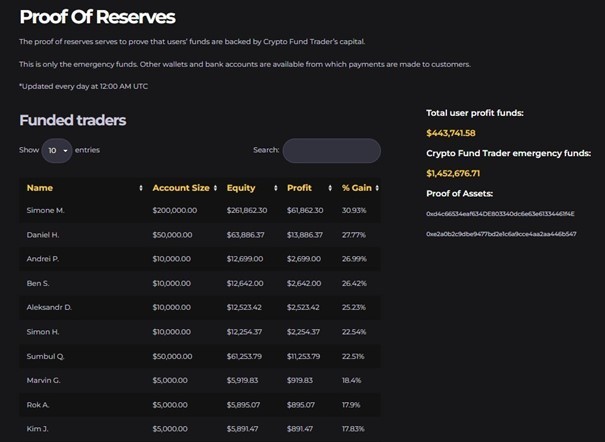
Task: Click equity value $5,891.47
Action: (242, 429)
